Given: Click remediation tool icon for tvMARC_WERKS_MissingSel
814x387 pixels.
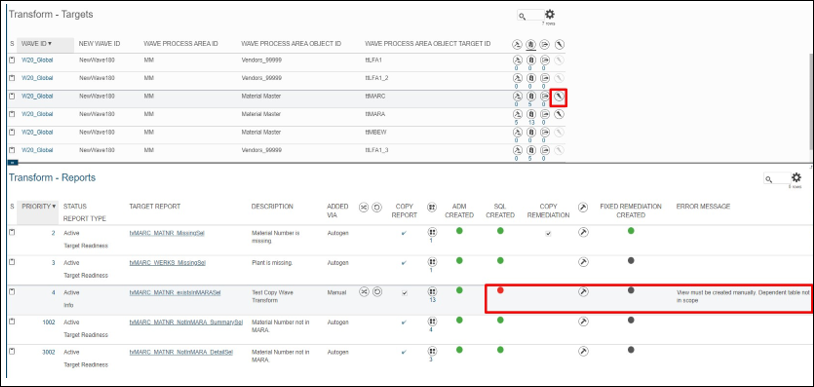Looking at the screenshot, I should pos(584,262).
